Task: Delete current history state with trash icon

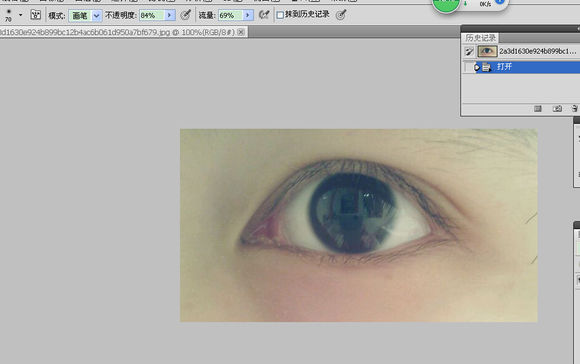Action: point(574,108)
